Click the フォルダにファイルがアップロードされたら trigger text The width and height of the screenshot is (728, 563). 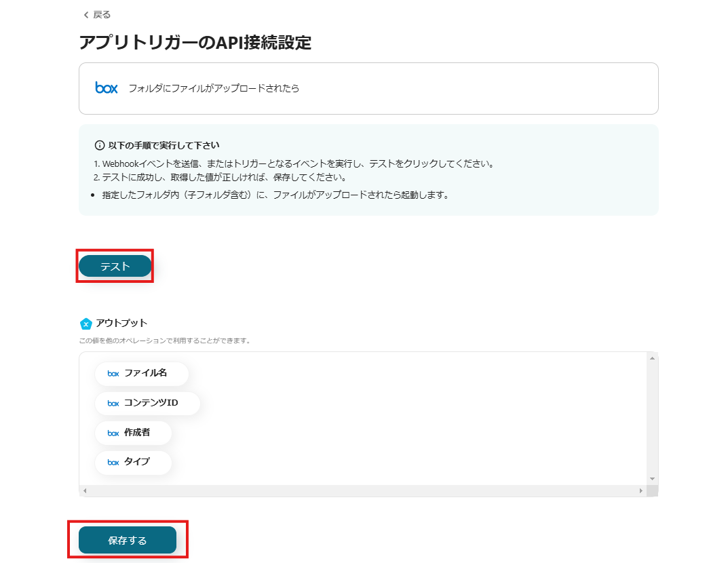(x=214, y=88)
